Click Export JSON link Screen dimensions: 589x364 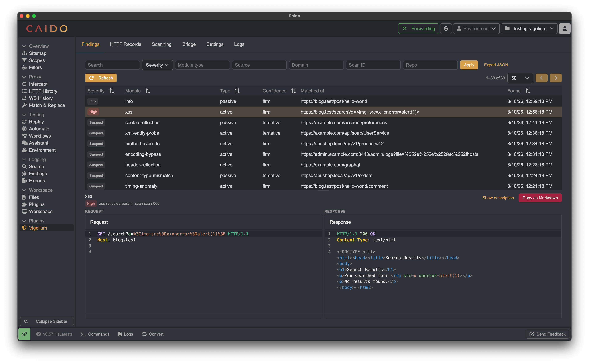click(496, 65)
